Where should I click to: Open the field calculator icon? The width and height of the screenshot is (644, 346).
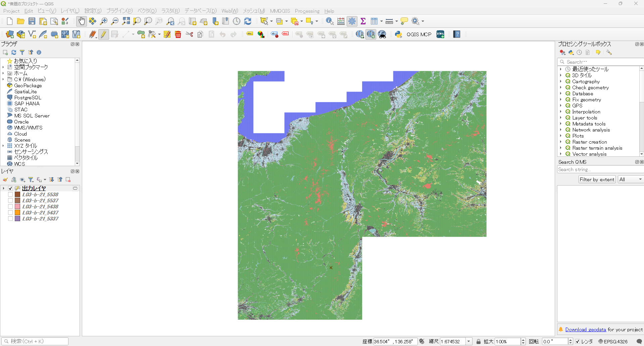point(341,21)
